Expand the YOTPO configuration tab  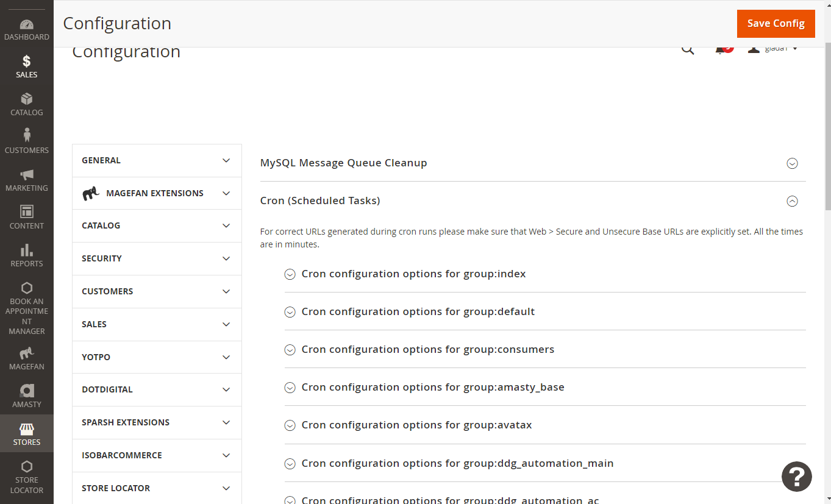[x=157, y=357]
